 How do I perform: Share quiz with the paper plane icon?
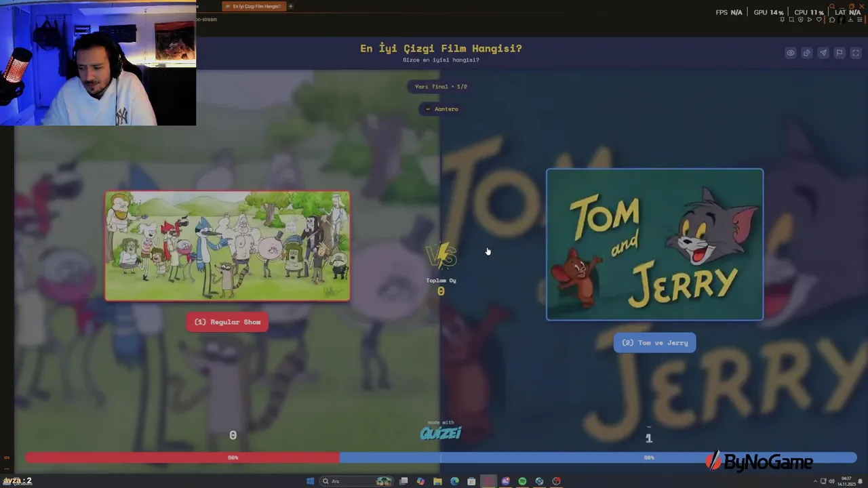(x=823, y=53)
